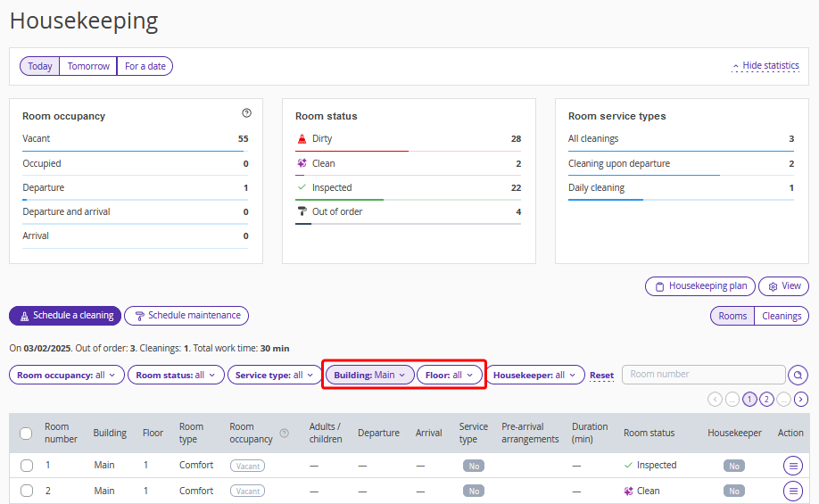The image size is (819, 504).
Task: Click the Reset filters link
Action: tap(601, 376)
